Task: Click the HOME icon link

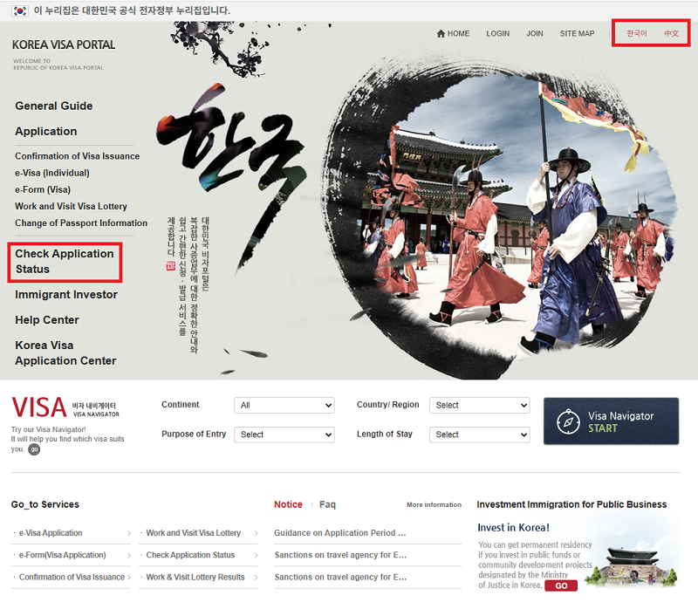Action: (453, 34)
